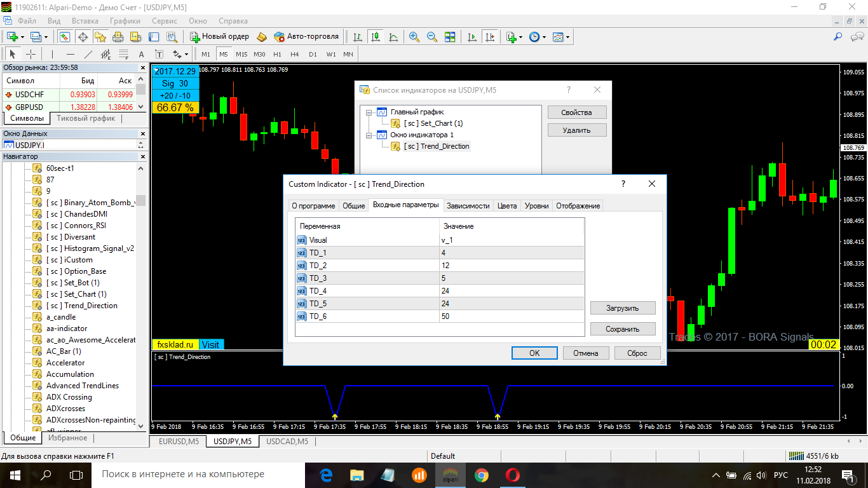
Task: Toggle the Navigator folder-star icon
Action: click(100, 37)
